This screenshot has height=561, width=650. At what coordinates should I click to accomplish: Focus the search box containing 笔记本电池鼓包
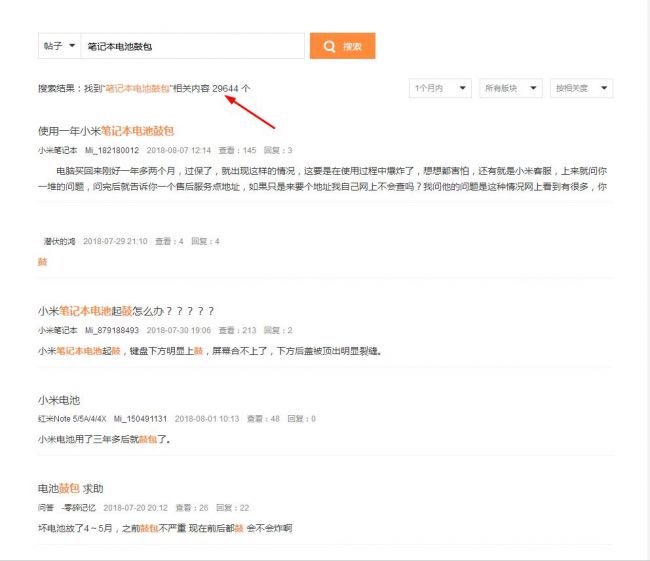tap(192, 46)
